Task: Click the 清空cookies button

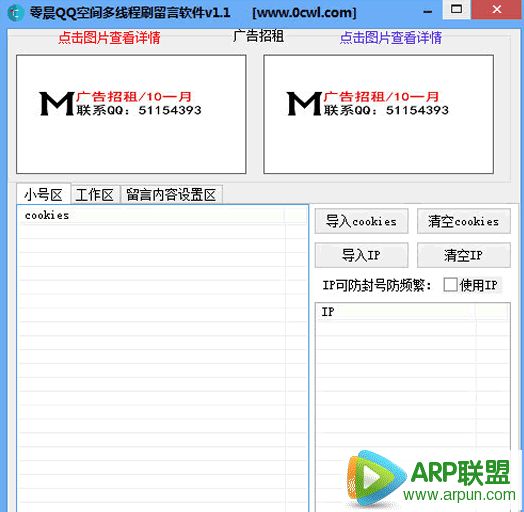Action: point(464,221)
